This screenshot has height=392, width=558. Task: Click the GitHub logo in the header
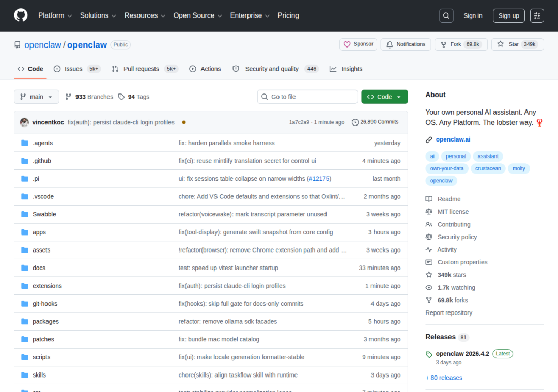point(21,15)
